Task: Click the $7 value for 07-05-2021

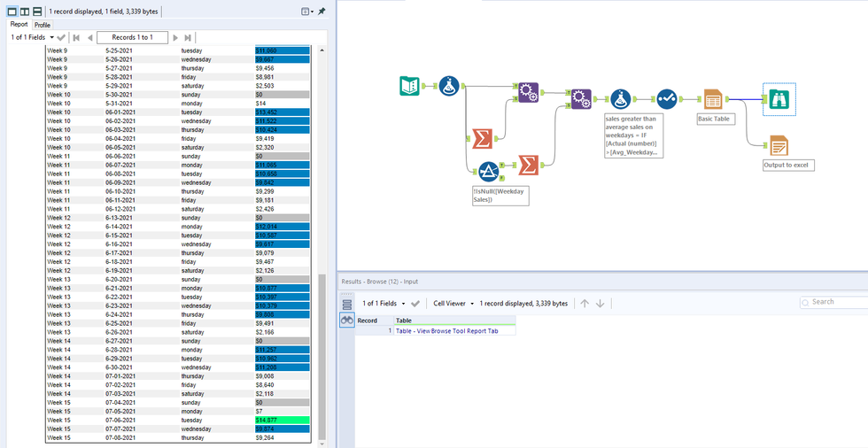Action: [x=259, y=412]
